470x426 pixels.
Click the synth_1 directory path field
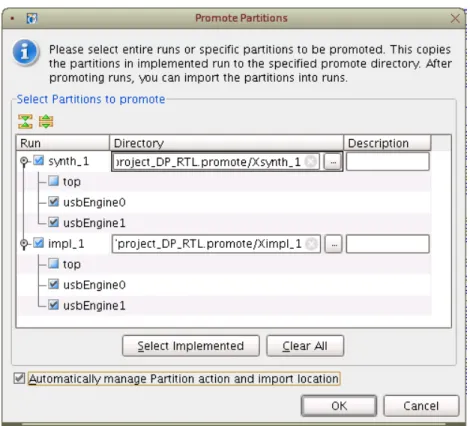point(216,162)
